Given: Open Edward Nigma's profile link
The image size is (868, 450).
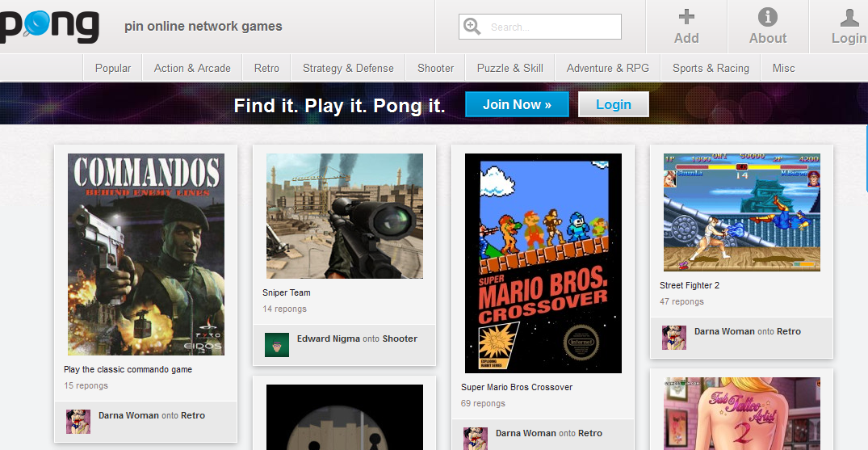Looking at the screenshot, I should [x=329, y=339].
